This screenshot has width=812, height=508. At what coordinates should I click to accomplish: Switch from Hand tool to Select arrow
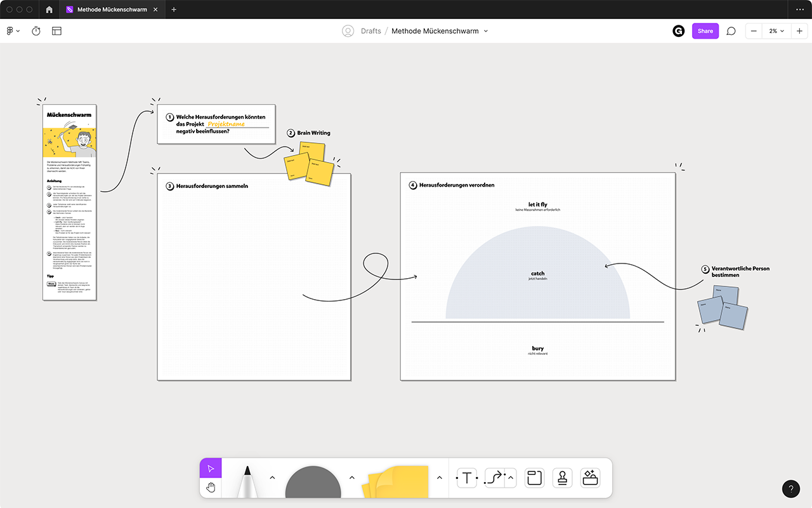click(210, 467)
